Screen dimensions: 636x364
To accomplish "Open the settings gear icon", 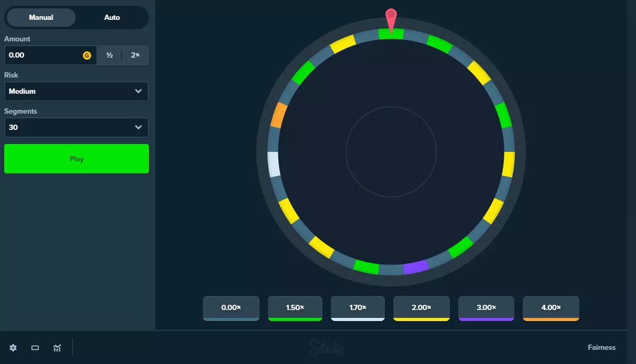I will tap(13, 348).
